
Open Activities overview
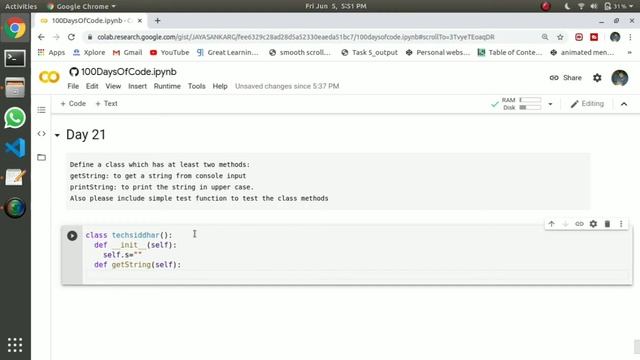coord(21,6)
